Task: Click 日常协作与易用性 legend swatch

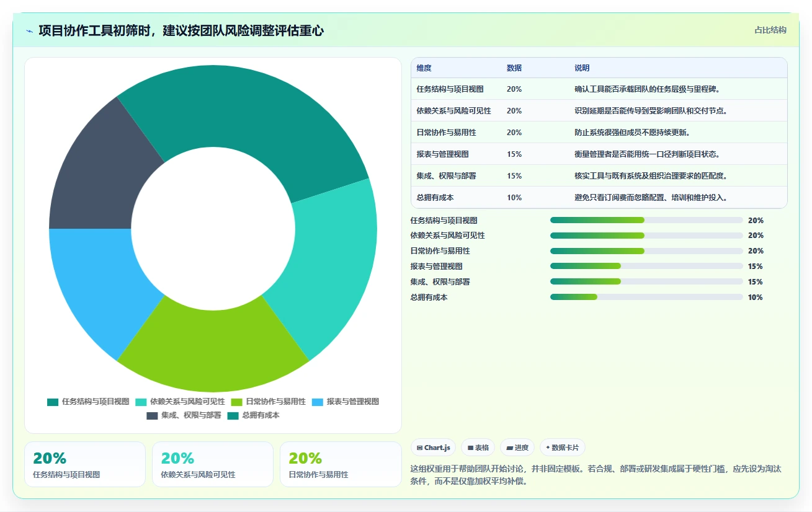Action: tap(236, 402)
